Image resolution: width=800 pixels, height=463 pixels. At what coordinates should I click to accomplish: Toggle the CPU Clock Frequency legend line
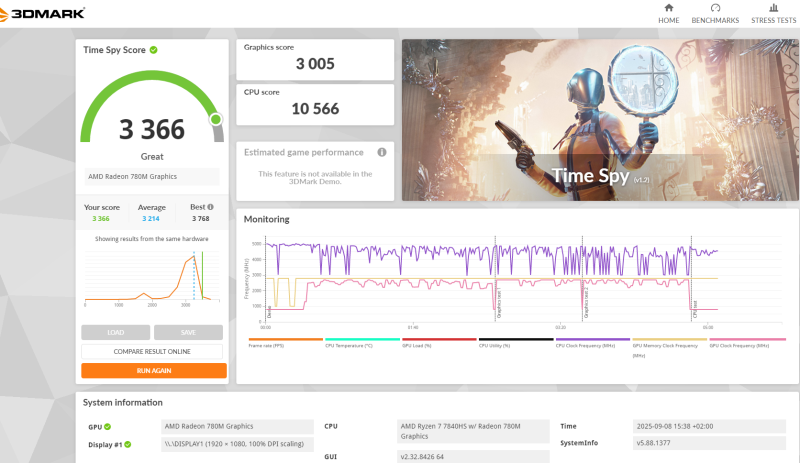(593, 339)
